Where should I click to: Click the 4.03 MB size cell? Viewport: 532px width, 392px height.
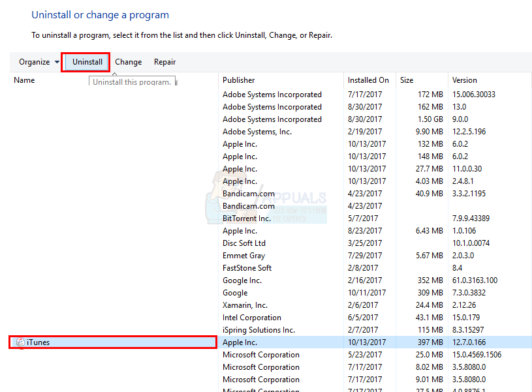(430, 181)
